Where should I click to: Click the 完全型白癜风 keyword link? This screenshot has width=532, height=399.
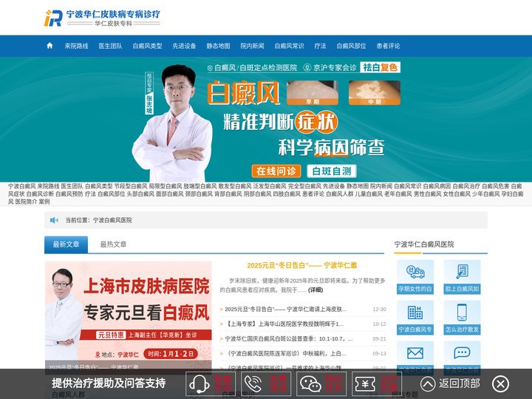click(x=304, y=186)
